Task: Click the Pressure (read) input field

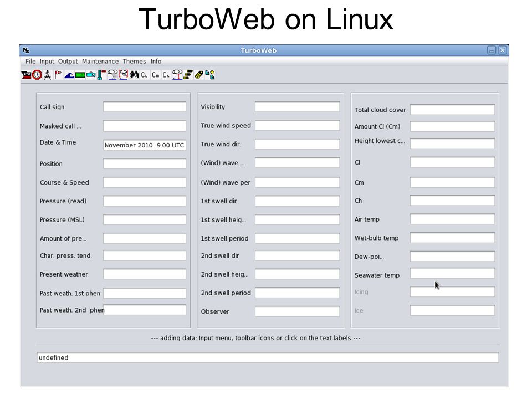Action: coord(145,201)
